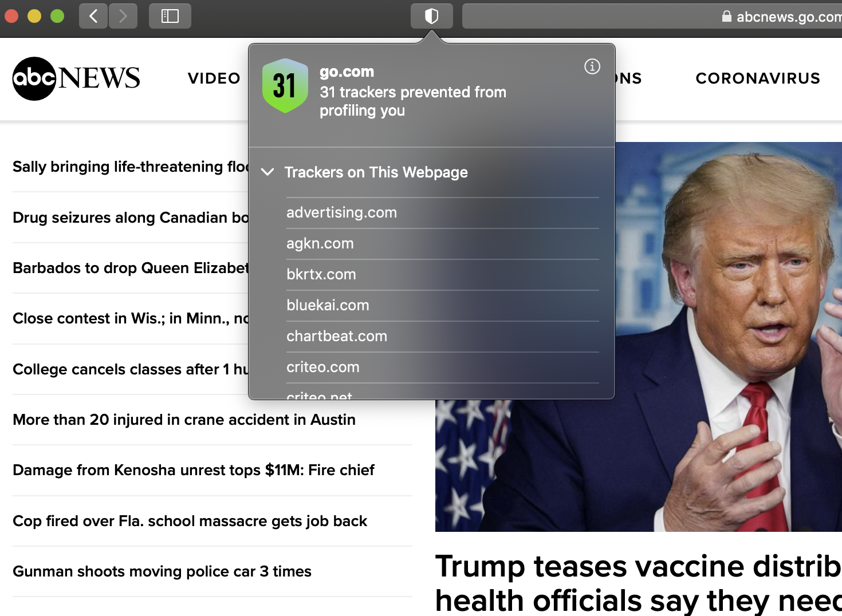The image size is (842, 616).
Task: Toggle the Safari sidebar button
Action: tap(170, 16)
